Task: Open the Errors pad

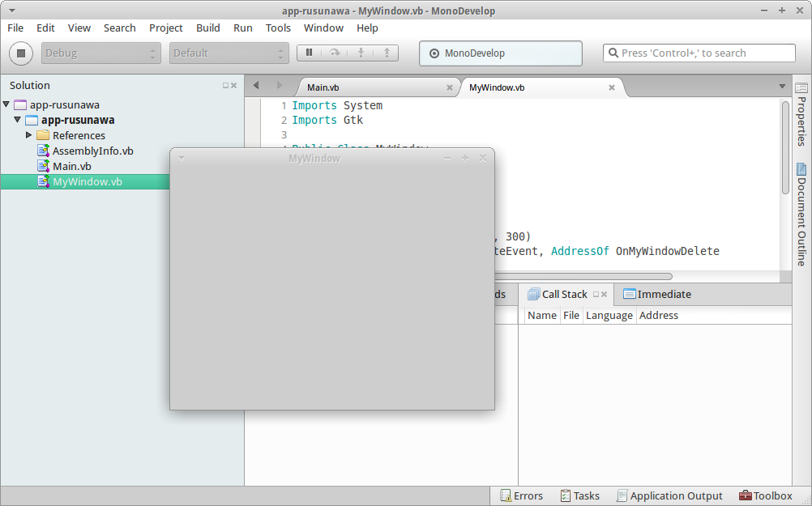Action: [x=522, y=495]
